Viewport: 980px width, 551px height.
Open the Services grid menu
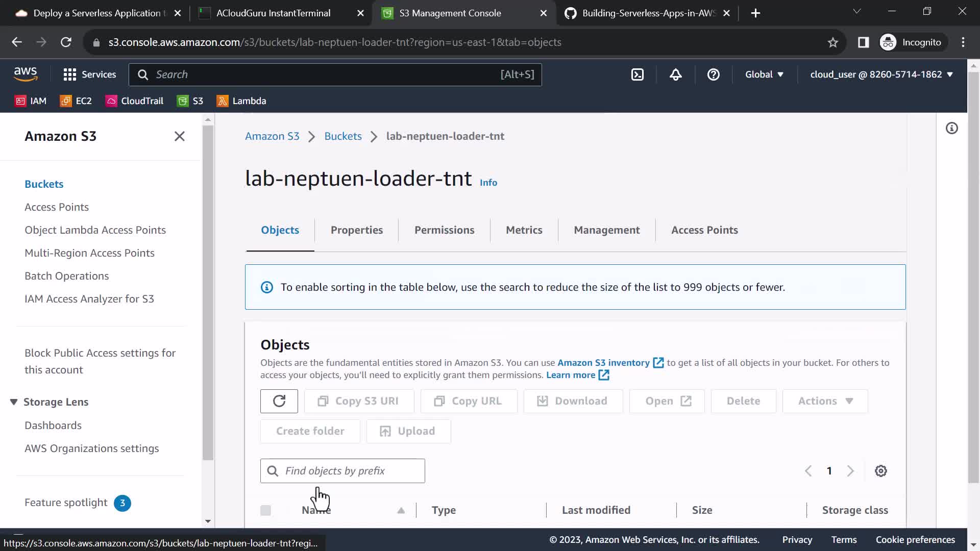[x=90, y=74]
